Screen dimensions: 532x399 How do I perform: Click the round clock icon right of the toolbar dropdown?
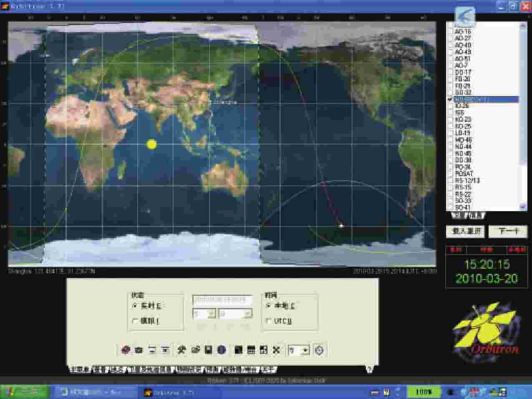[319, 350]
